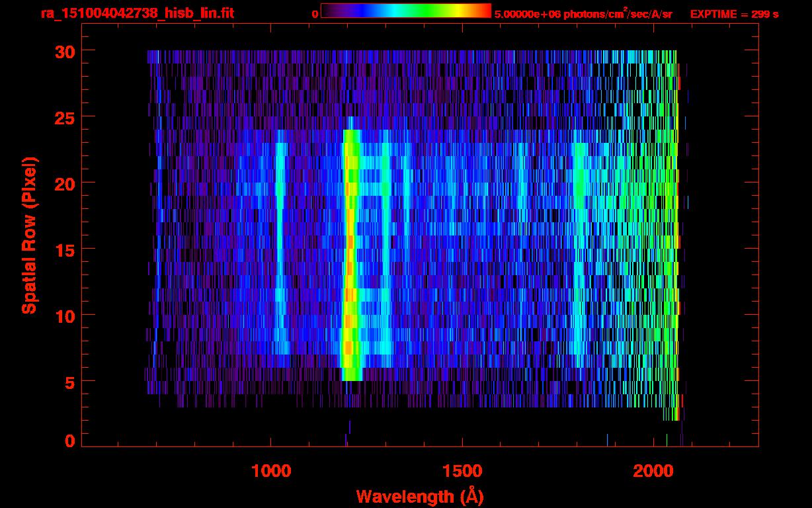Click the colorbar minimum label 0

(315, 14)
